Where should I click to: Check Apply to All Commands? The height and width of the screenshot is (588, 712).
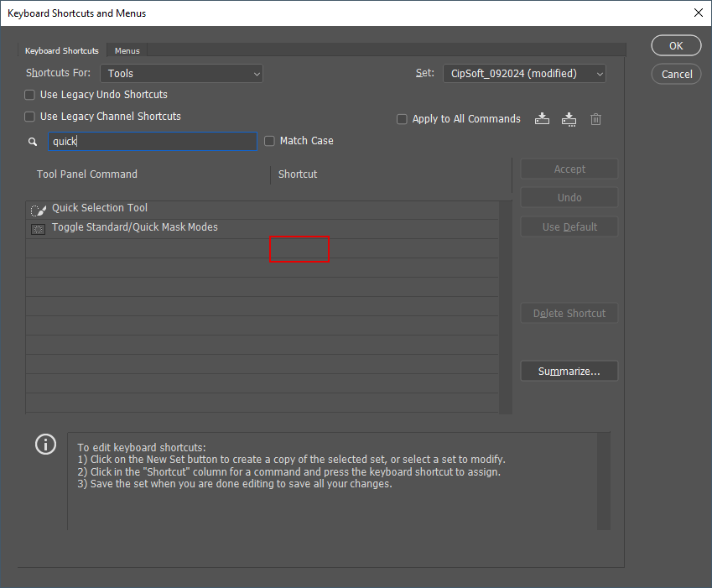coord(402,119)
